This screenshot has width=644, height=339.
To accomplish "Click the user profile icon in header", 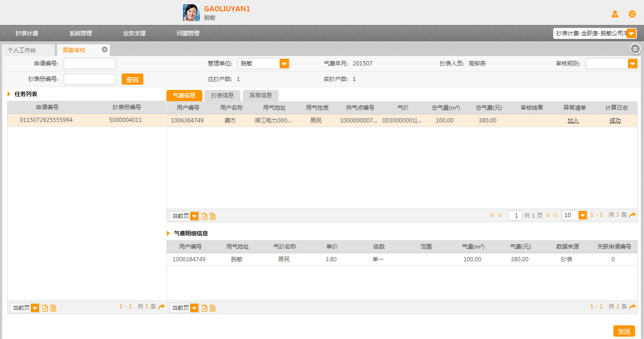I will point(615,14).
